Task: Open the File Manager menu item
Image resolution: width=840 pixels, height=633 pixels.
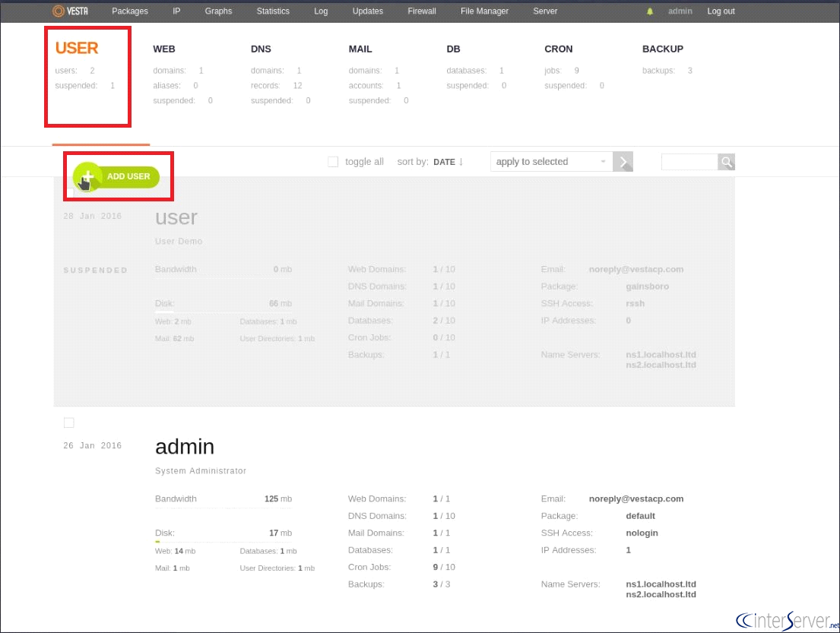Action: click(485, 11)
